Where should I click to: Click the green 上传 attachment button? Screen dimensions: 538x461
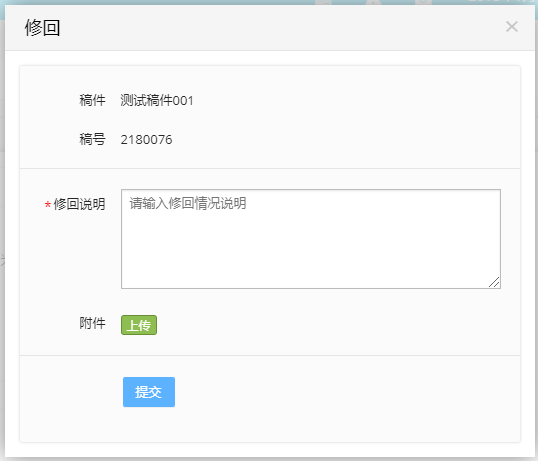point(139,325)
